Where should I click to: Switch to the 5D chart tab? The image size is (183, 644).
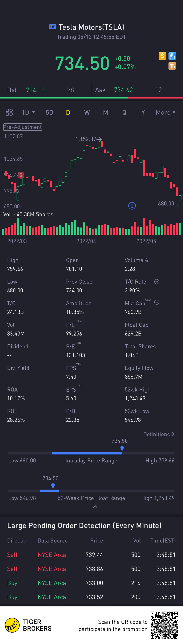point(49,112)
